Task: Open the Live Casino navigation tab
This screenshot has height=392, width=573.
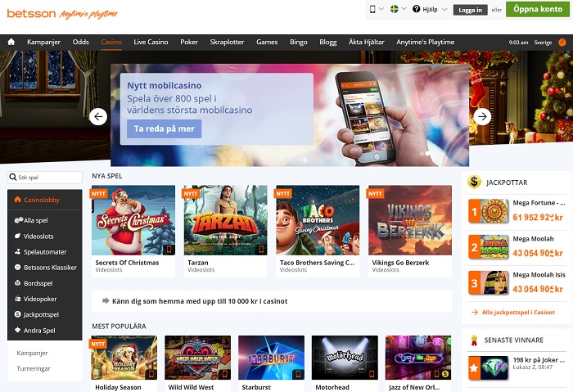Action: (151, 42)
